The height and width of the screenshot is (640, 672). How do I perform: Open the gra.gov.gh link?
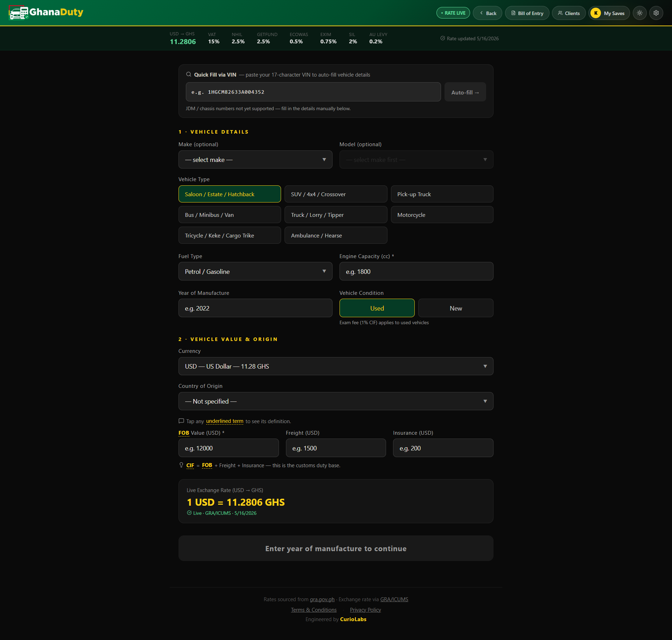point(322,599)
